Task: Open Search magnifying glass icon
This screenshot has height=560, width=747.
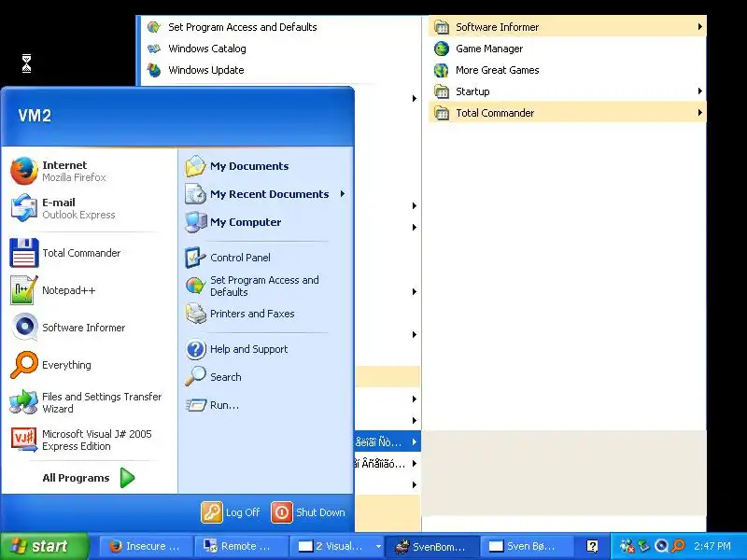Action: (x=195, y=377)
